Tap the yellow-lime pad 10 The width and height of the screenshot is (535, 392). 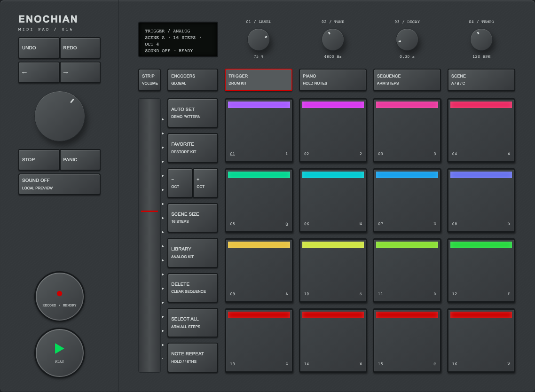[x=333, y=271]
